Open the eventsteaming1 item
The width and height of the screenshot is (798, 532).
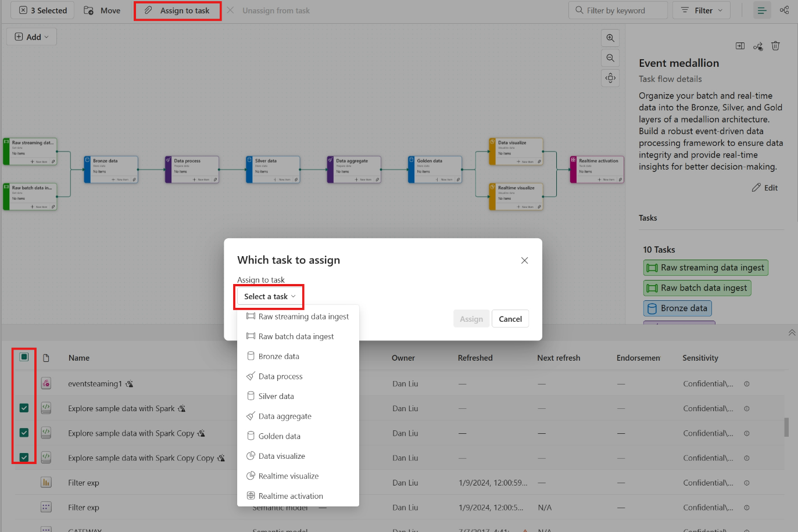click(95, 384)
